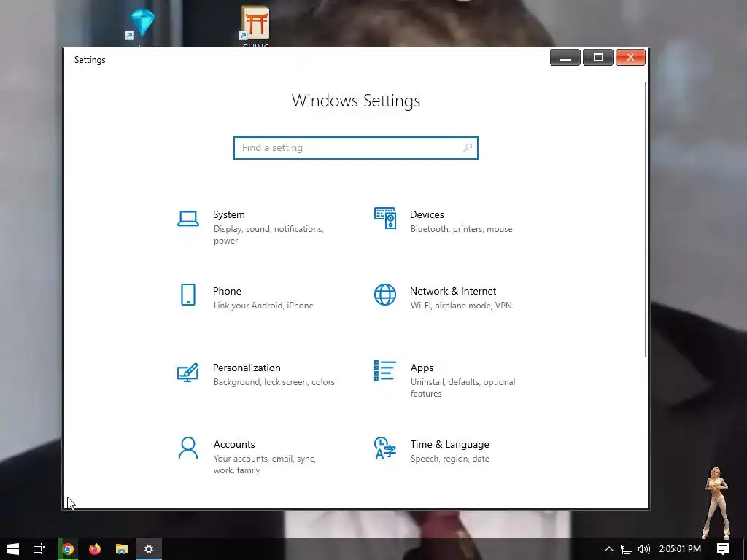Image resolution: width=747 pixels, height=560 pixels.
Task: Show hidden tray icons chevron
Action: (609, 549)
